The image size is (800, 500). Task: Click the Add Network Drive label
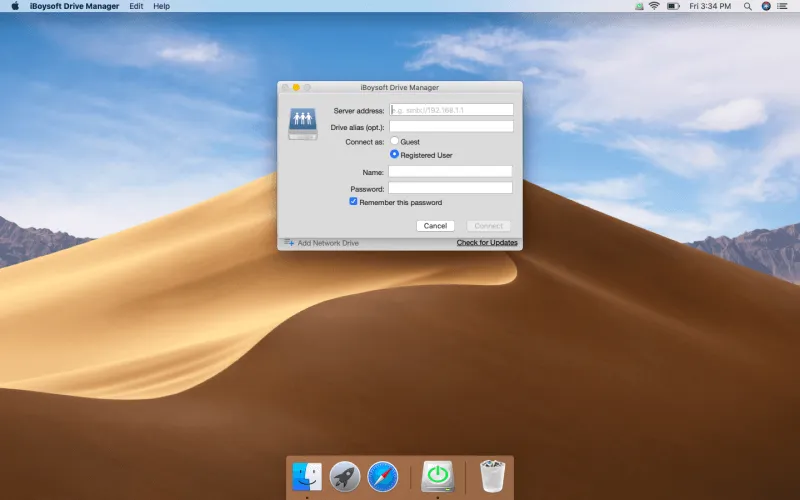[x=328, y=243]
